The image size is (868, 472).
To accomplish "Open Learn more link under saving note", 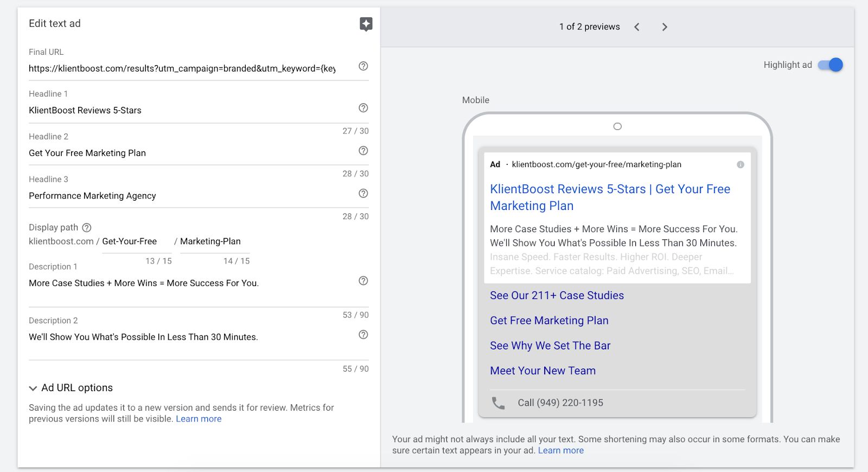I will [x=199, y=419].
